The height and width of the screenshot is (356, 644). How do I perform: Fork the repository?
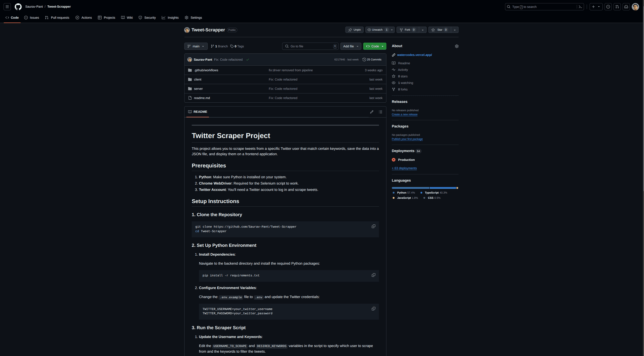408,30
